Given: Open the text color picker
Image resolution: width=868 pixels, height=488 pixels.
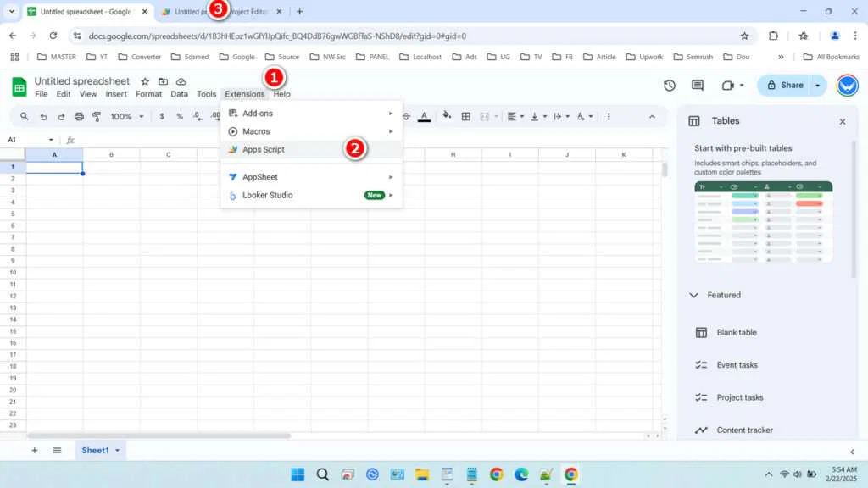Looking at the screenshot, I should (x=426, y=115).
